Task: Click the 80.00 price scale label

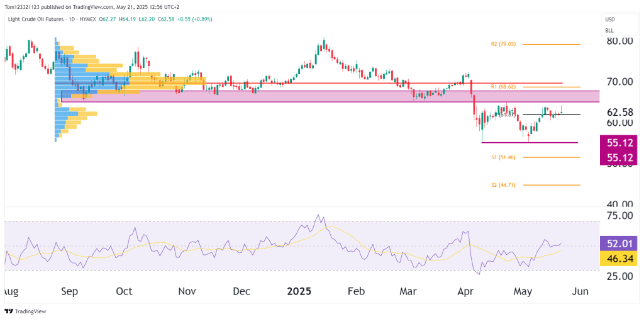Action: pos(619,41)
